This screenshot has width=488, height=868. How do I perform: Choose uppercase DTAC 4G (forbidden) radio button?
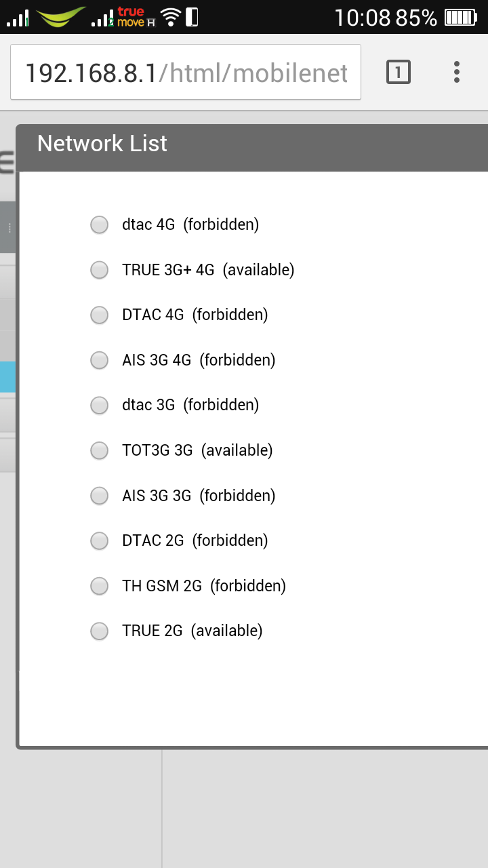(100, 315)
